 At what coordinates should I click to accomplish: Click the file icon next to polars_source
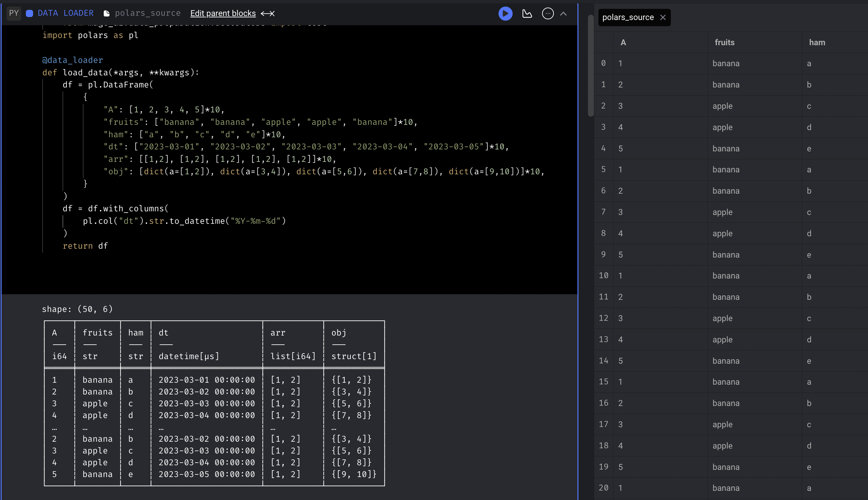[106, 14]
